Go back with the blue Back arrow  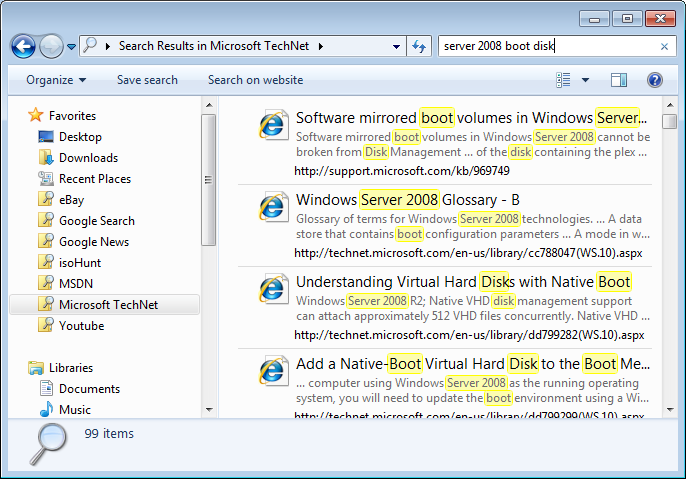[x=23, y=46]
